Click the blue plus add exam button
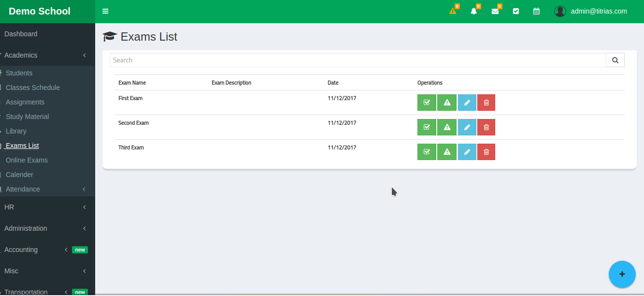644x296 pixels. coord(622,274)
